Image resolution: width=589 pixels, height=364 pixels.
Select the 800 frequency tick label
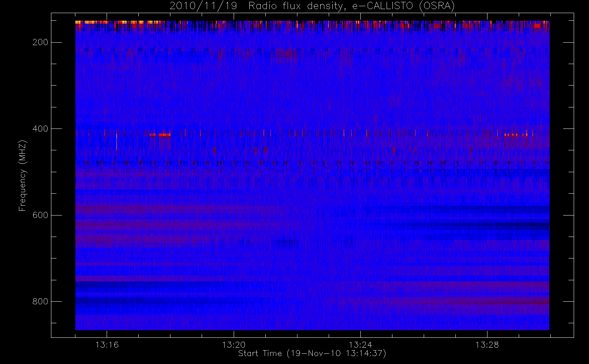[x=40, y=301]
